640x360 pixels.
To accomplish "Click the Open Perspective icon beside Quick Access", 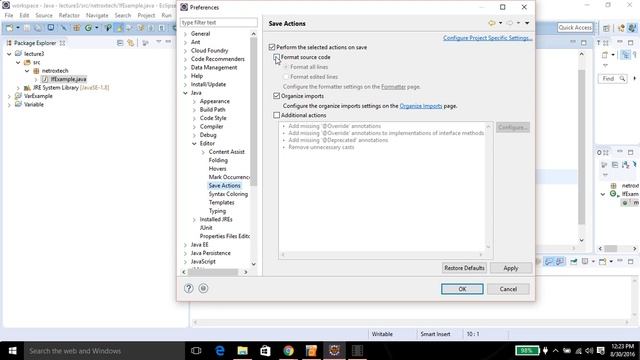I will pyautogui.click(x=606, y=28).
